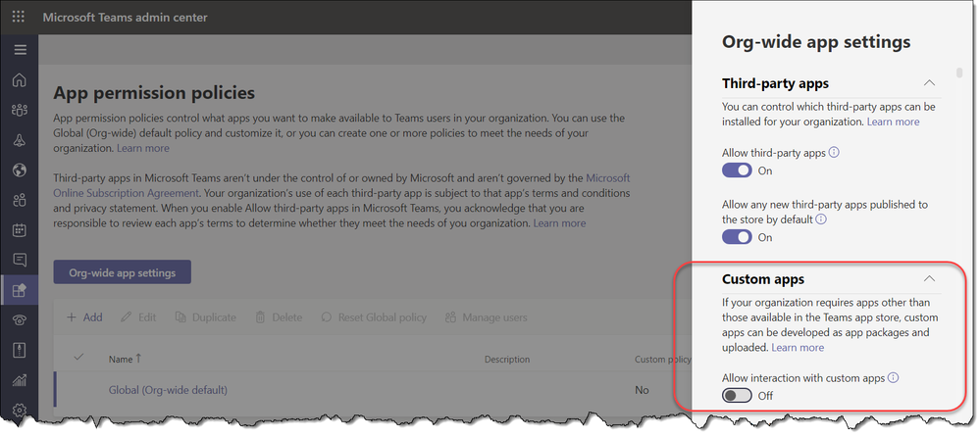Screen dimensions: 980x438
Task: Open the Users icon in sidebar
Action: pos(20,200)
